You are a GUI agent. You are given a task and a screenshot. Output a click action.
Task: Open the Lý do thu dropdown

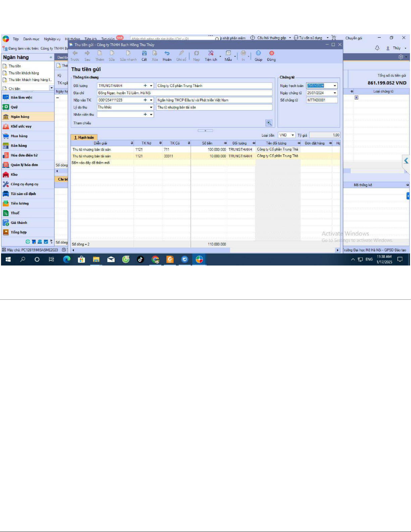151,107
